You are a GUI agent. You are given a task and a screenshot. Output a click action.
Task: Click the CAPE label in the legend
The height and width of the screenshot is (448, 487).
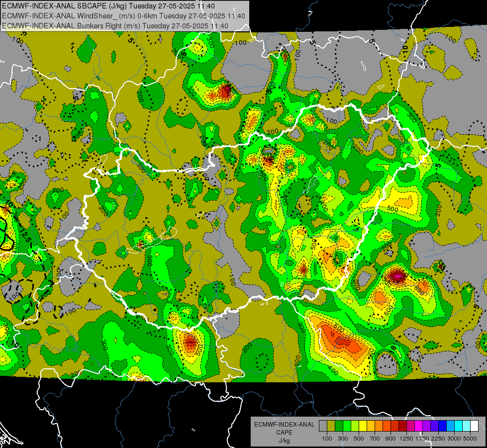coord(284,433)
